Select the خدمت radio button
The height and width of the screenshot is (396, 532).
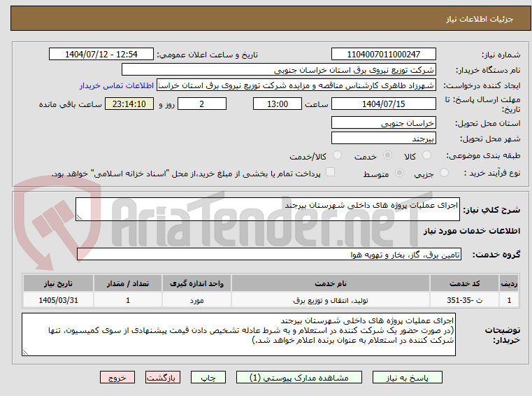coord(387,155)
